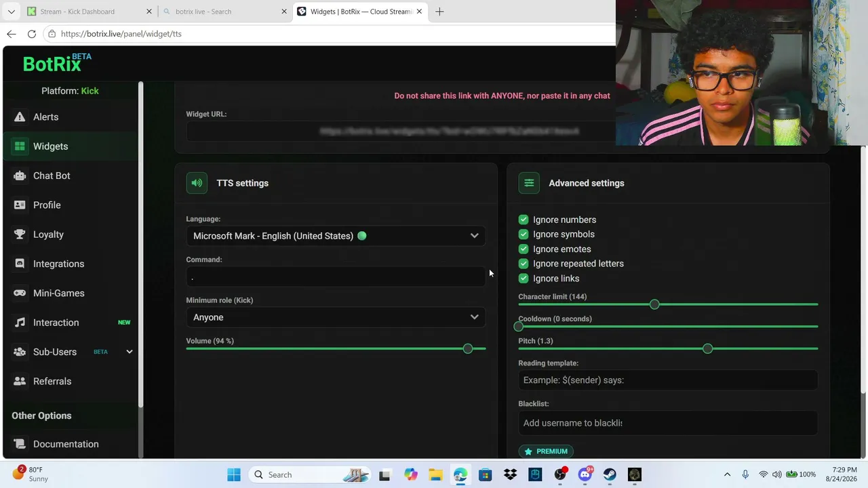Click the Integrations Discord icon
This screenshot has width=868, height=488.
point(20,264)
